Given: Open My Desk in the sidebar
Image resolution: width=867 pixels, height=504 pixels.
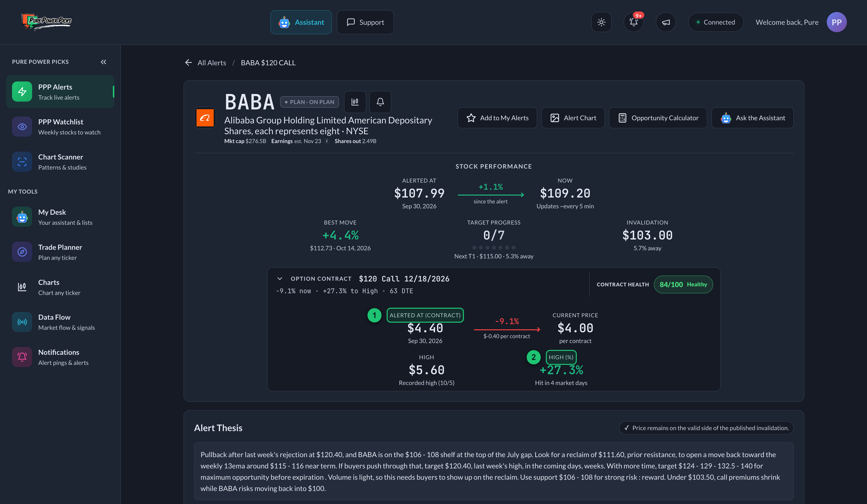Looking at the screenshot, I should point(60,217).
